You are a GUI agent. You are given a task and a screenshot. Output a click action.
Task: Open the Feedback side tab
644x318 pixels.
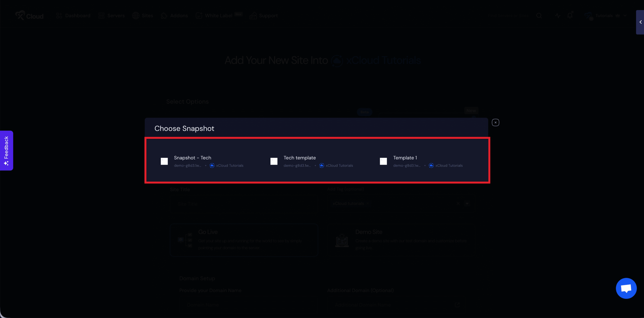6,150
